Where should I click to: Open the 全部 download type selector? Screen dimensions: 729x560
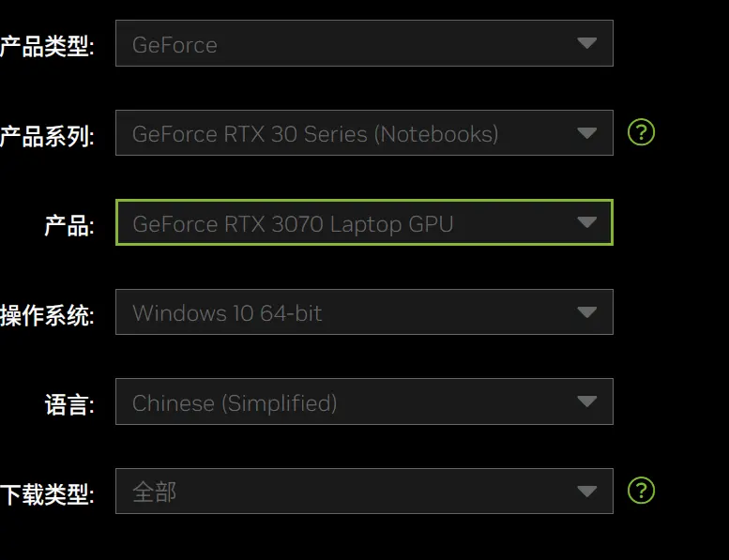[364, 492]
